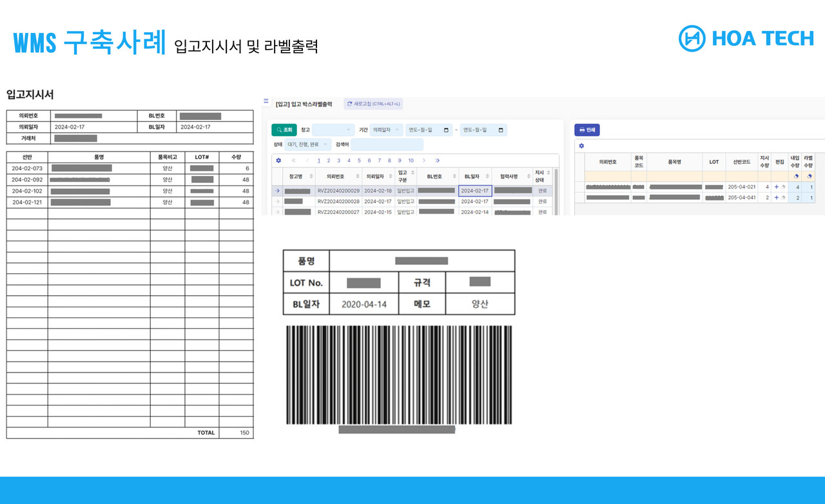This screenshot has width=825, height=504.
Task: Click row arrow for RVZ20240200028
Action: click(277, 201)
